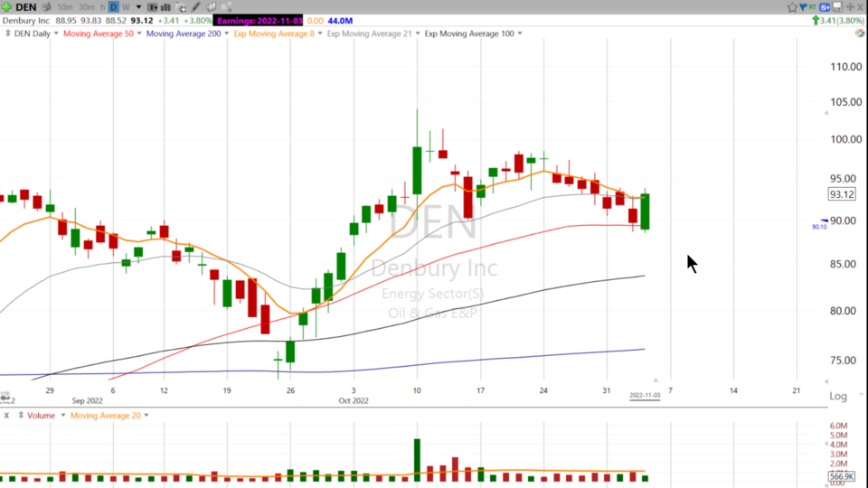868x488 pixels.
Task: Click the Moving Average 50 label
Action: (99, 33)
